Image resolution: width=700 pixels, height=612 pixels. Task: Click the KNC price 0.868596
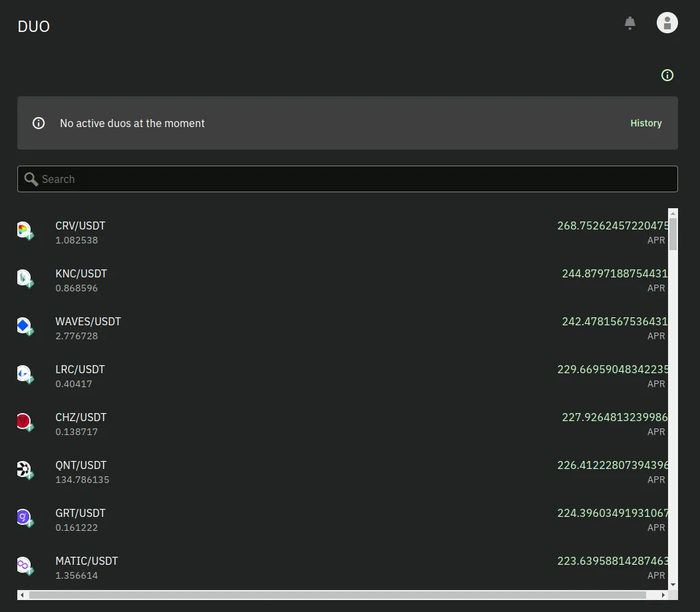point(77,288)
